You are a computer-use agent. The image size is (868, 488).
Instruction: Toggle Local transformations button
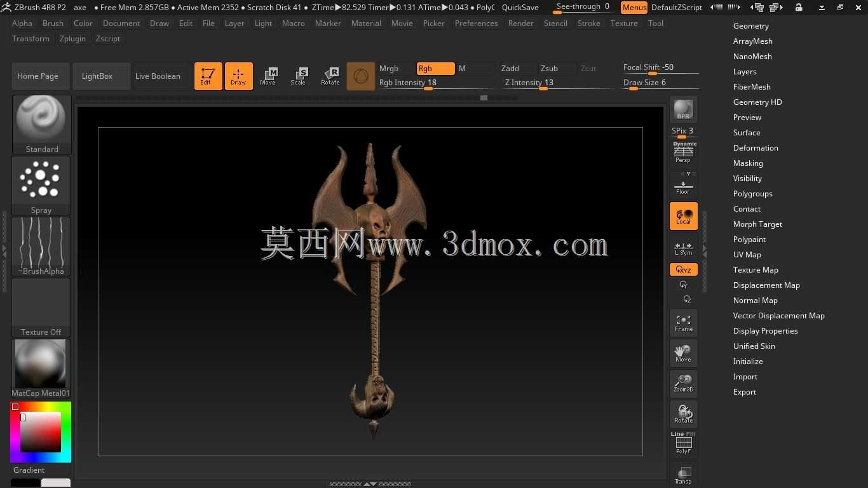pyautogui.click(x=684, y=216)
